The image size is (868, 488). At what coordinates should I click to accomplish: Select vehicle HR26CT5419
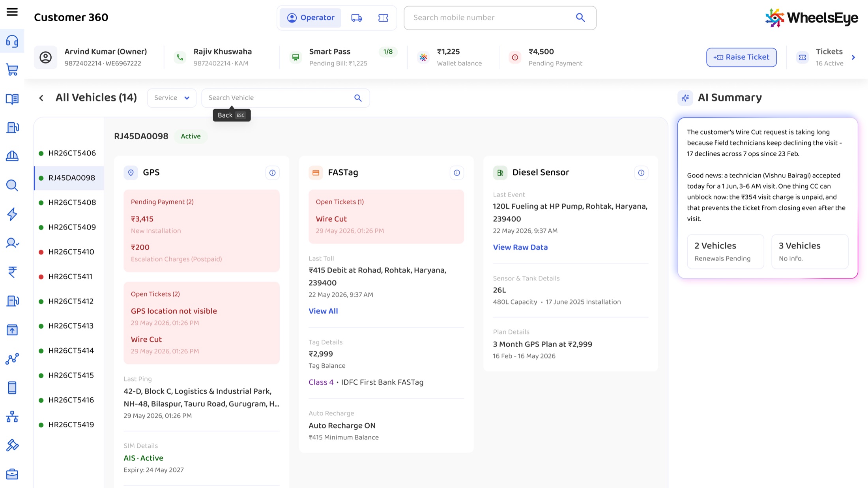[69, 424]
